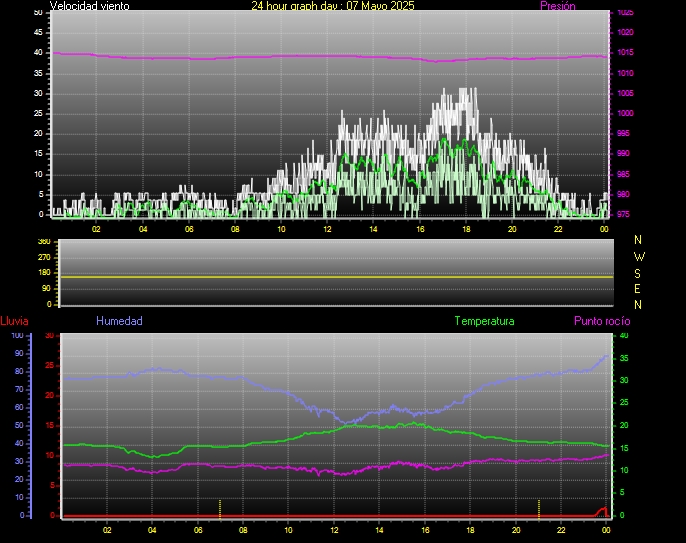
Task: Click the magenta "Presión" label
Action: 558,6
